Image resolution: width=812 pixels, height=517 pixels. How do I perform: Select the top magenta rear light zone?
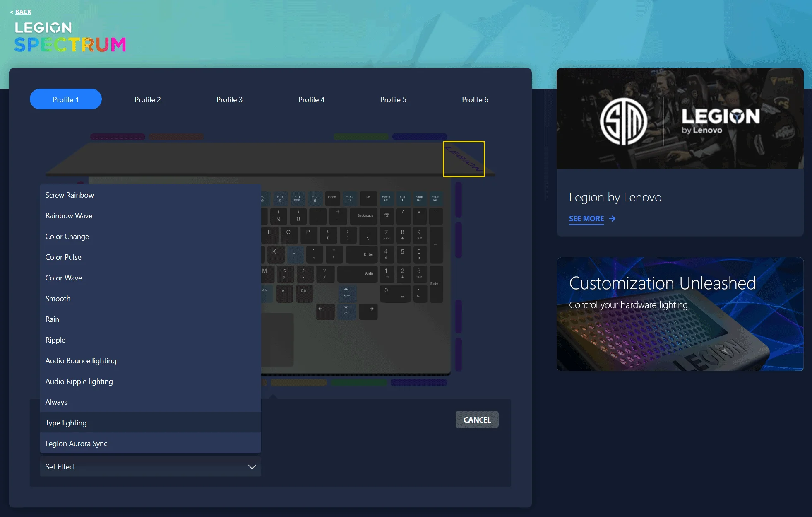[118, 137]
